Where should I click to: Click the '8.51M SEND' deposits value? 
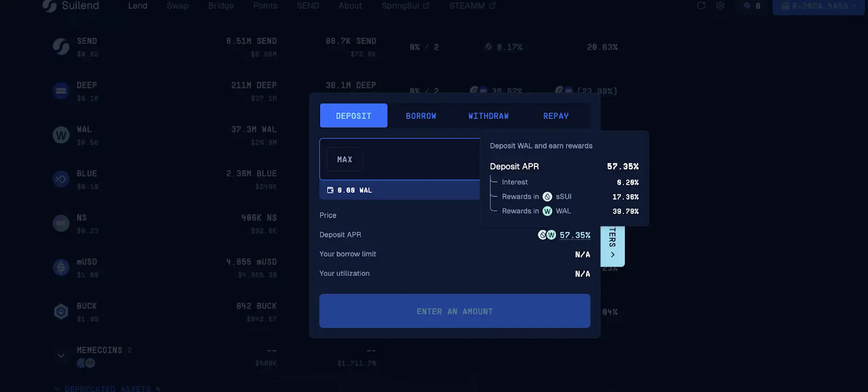click(251, 41)
